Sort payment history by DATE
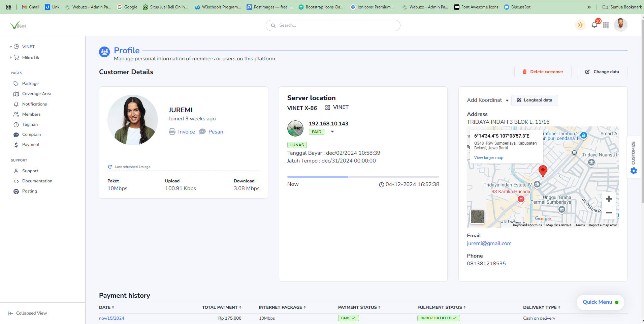644x324 pixels. point(106,307)
